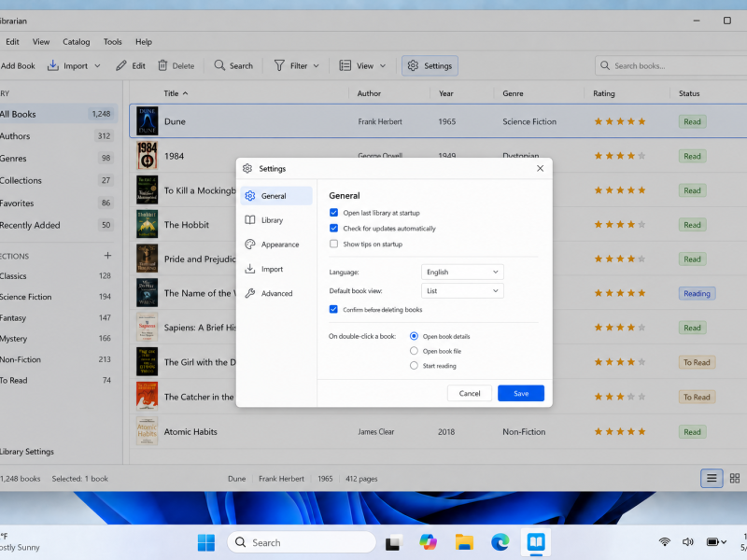Click the taskbar Search box

[302, 542]
